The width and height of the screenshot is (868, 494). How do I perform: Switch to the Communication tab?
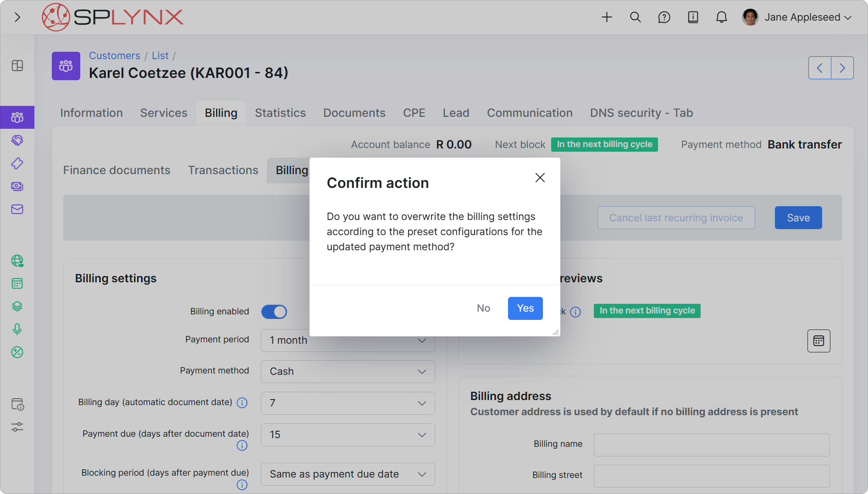click(x=530, y=113)
